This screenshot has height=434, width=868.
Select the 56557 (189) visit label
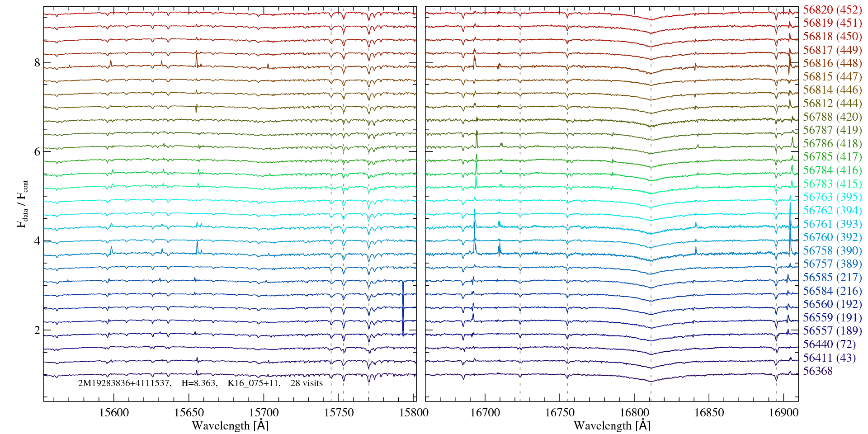832,331
